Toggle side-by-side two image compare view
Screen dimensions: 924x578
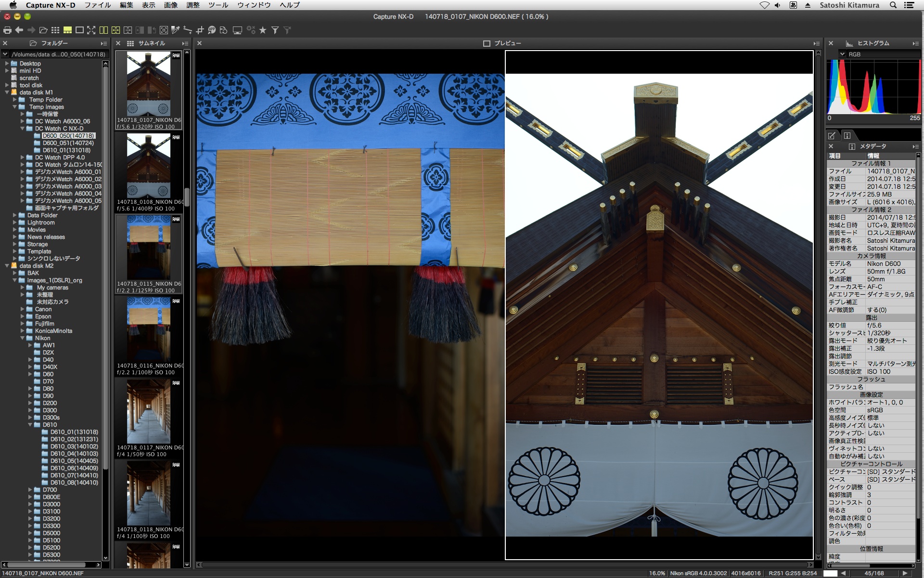pos(103,30)
